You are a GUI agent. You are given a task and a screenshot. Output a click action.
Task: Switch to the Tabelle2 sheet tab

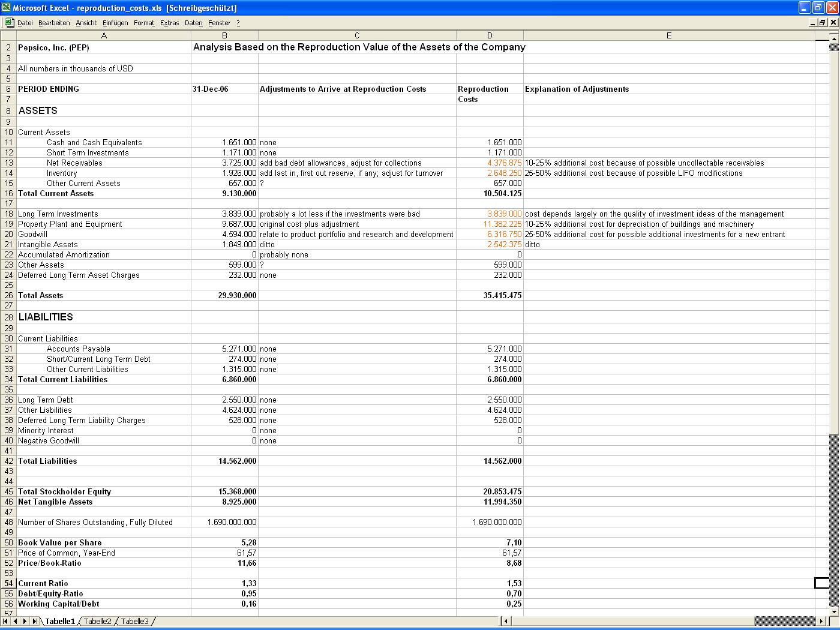click(x=97, y=621)
